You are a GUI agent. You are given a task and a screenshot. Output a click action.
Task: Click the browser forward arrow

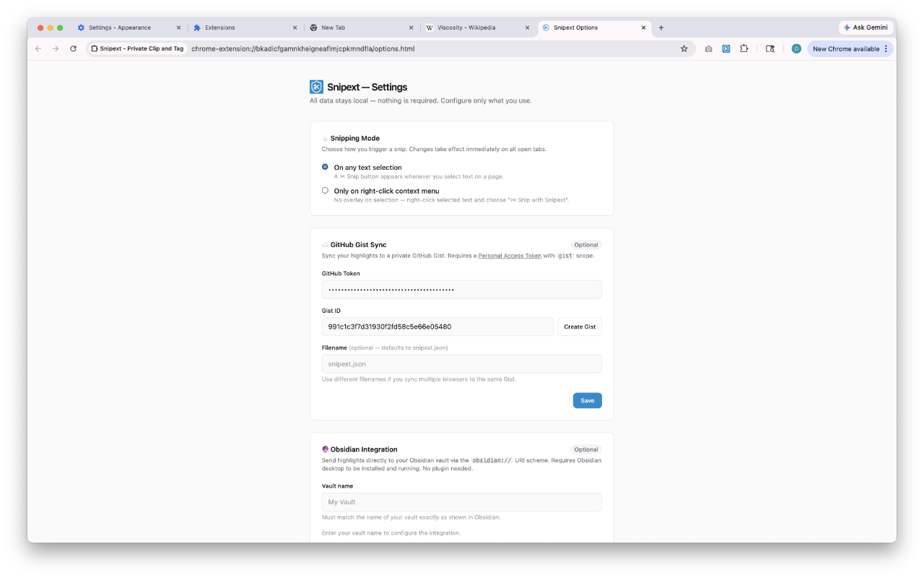(56, 48)
